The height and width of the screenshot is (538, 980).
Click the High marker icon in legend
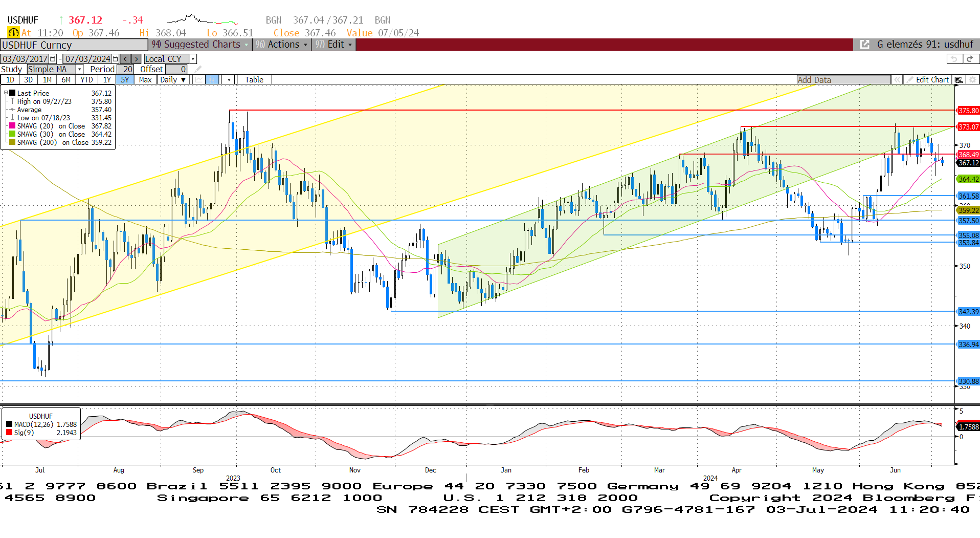[x=12, y=101]
